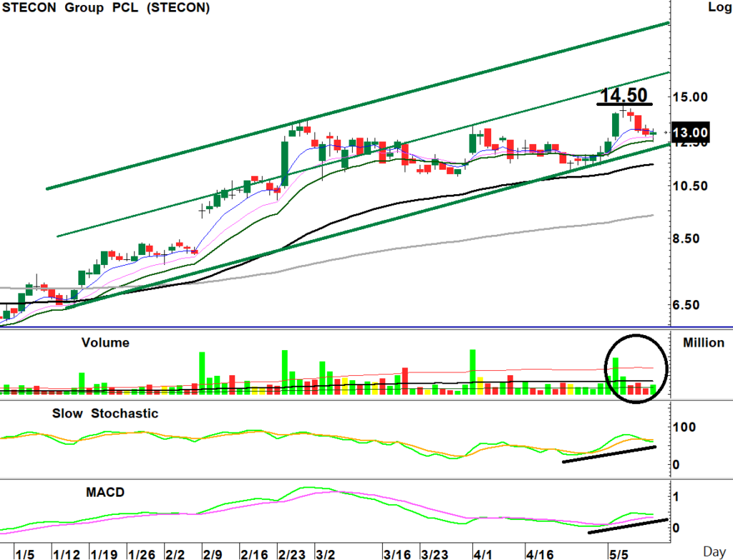733x560 pixels.
Task: Click the MACD panel label
Action: pos(105,492)
